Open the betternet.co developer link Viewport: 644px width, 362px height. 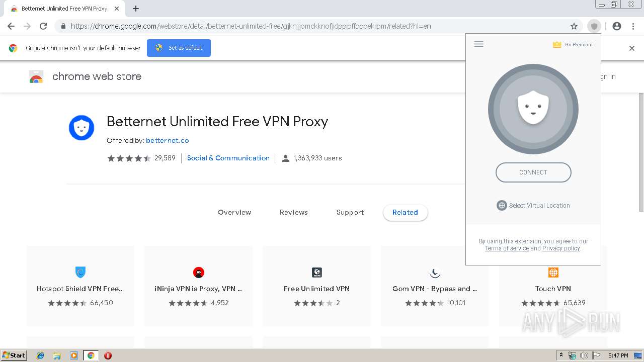[x=168, y=140]
